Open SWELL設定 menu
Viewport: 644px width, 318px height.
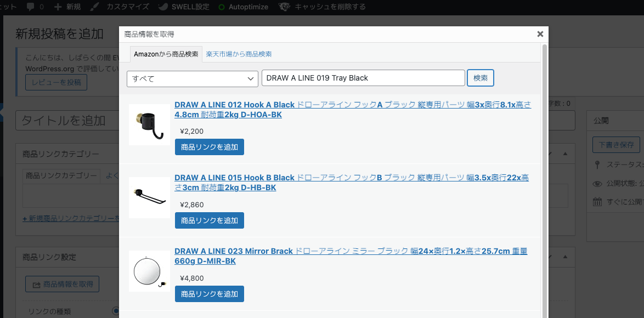[x=184, y=7]
